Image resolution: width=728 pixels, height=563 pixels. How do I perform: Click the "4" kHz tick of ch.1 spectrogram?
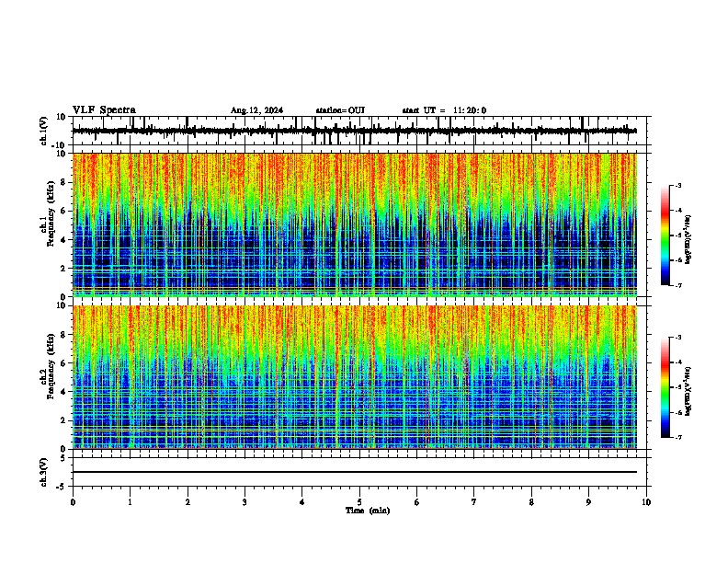(64, 240)
